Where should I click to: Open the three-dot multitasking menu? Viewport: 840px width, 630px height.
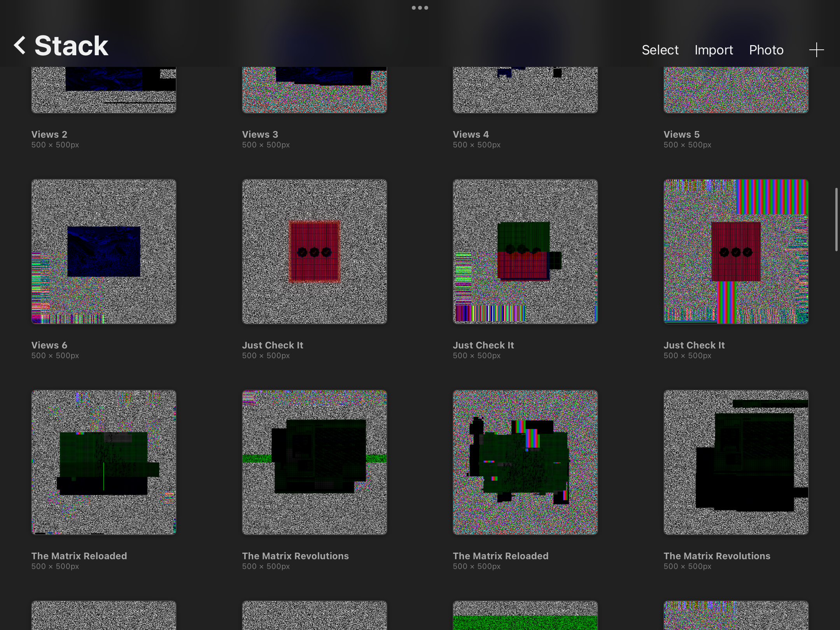pyautogui.click(x=420, y=8)
